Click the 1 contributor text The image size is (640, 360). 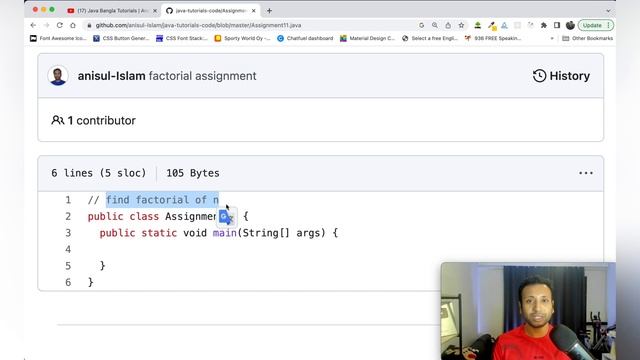point(102,120)
